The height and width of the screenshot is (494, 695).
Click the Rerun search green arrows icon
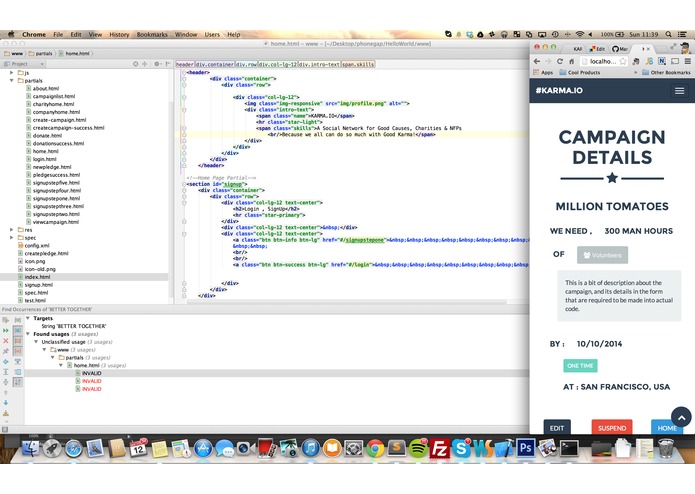click(x=6, y=331)
